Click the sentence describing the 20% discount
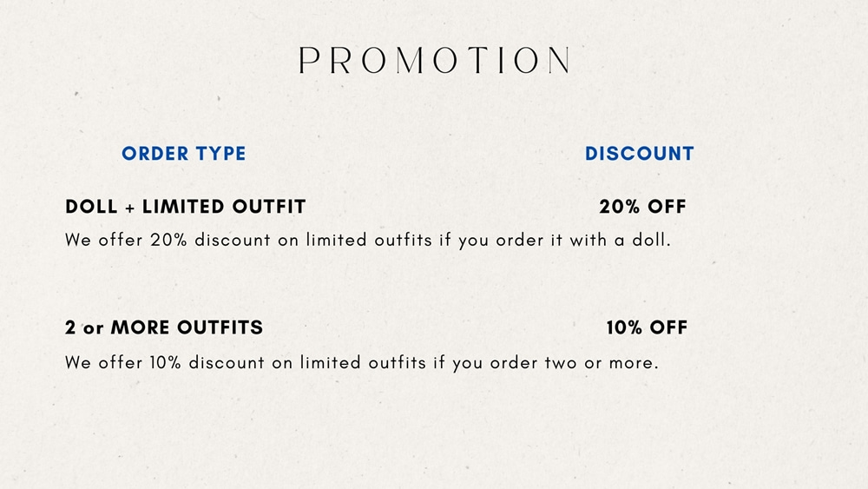The width and height of the screenshot is (868, 489). [368, 241]
